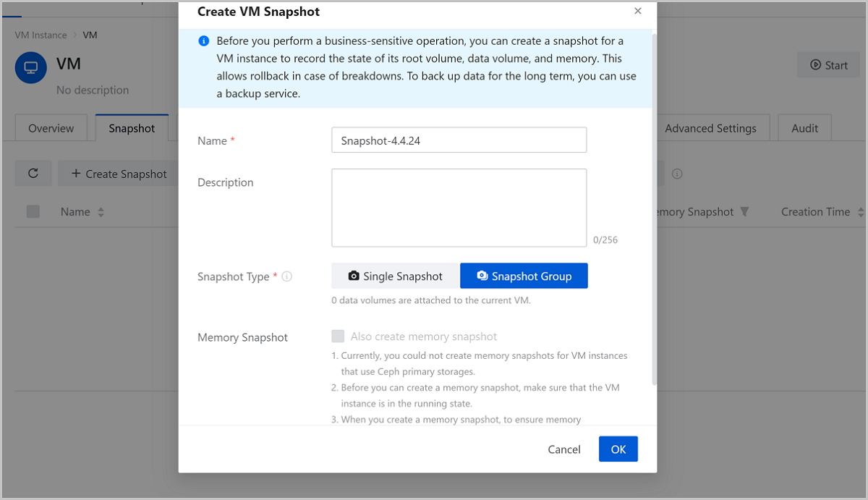Click the Memory Snapshot filter icon
The image size is (868, 500).
click(744, 212)
